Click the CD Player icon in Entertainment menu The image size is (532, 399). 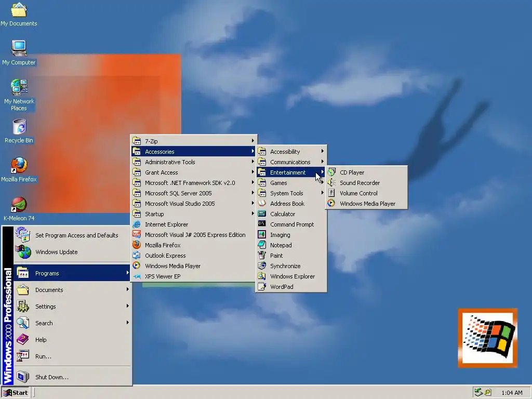pyautogui.click(x=331, y=172)
